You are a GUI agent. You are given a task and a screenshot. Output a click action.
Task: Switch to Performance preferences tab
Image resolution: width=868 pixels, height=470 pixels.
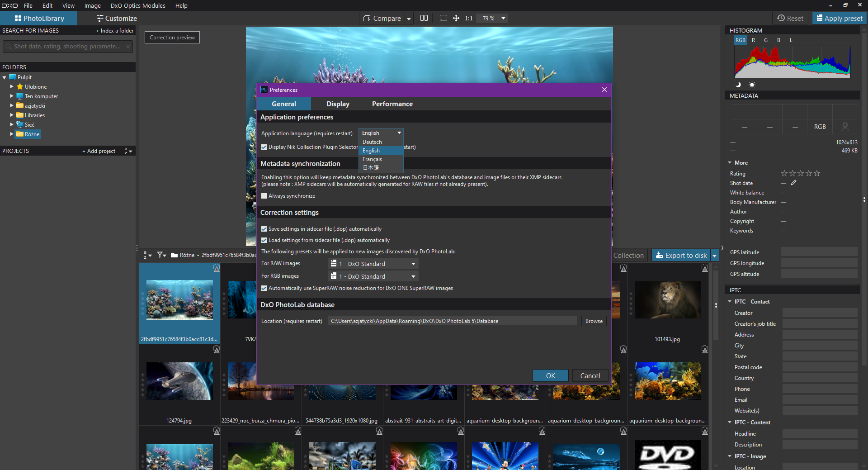tap(392, 104)
